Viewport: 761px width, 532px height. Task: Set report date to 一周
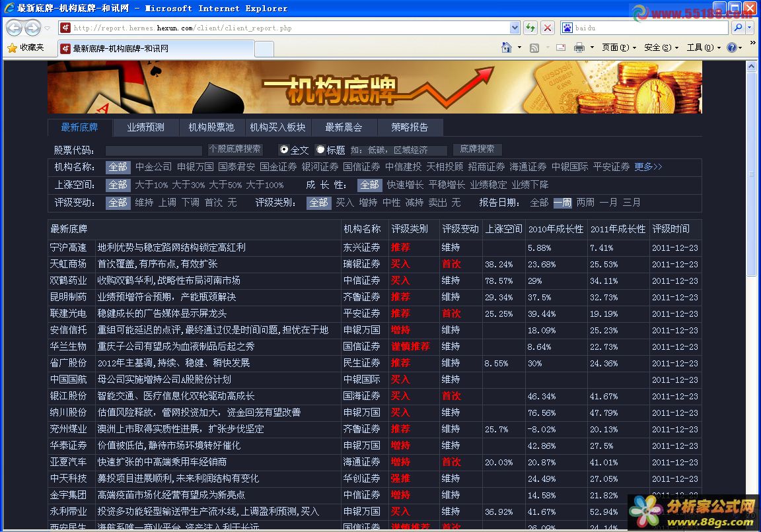(x=563, y=203)
